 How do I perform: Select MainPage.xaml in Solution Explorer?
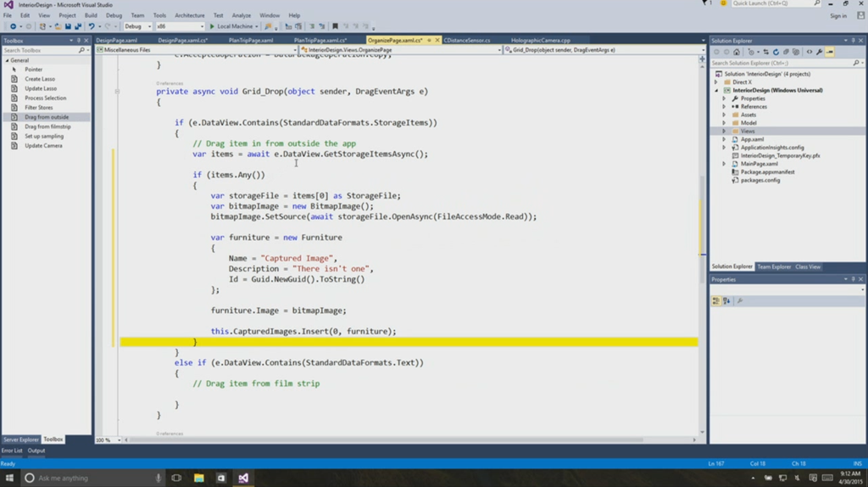coord(759,164)
